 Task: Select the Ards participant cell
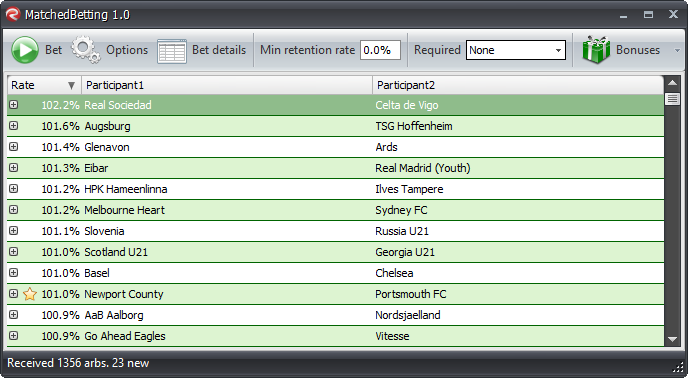click(518, 147)
